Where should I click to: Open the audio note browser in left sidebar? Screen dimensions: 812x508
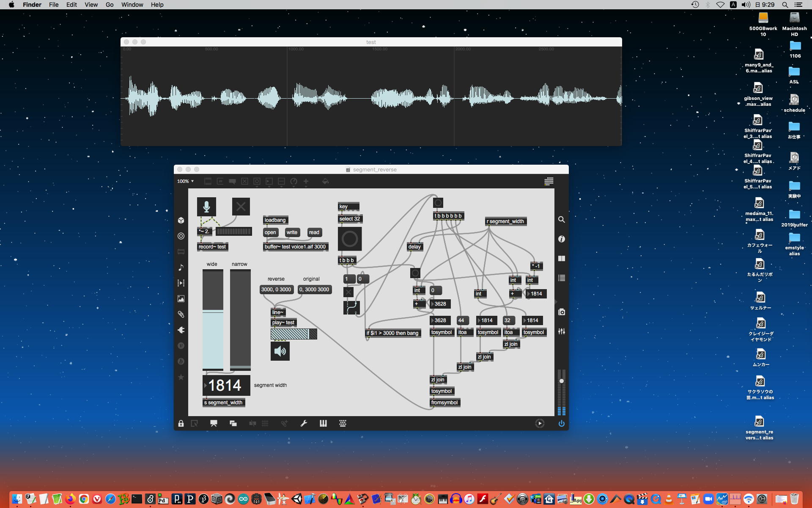pos(181,268)
